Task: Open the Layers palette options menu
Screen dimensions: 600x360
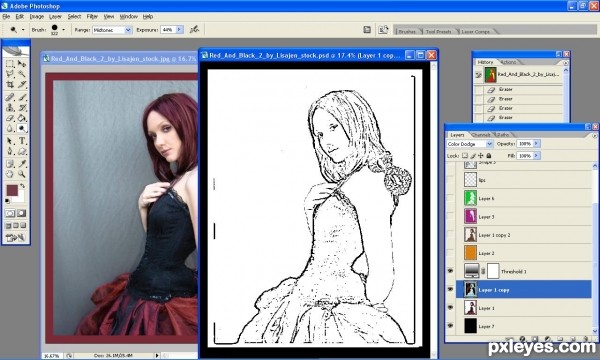Action: click(594, 135)
